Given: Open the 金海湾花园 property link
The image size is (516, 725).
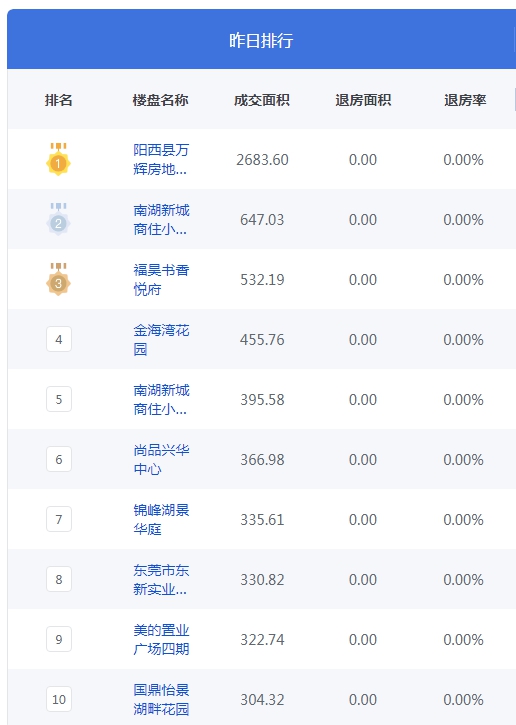Looking at the screenshot, I should 161,339.
